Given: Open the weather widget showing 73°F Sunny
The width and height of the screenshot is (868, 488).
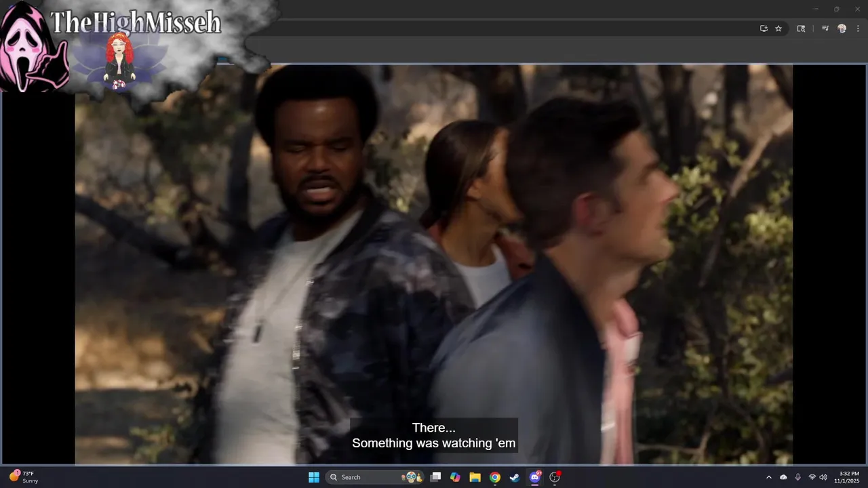Looking at the screenshot, I should pyautogui.click(x=24, y=477).
